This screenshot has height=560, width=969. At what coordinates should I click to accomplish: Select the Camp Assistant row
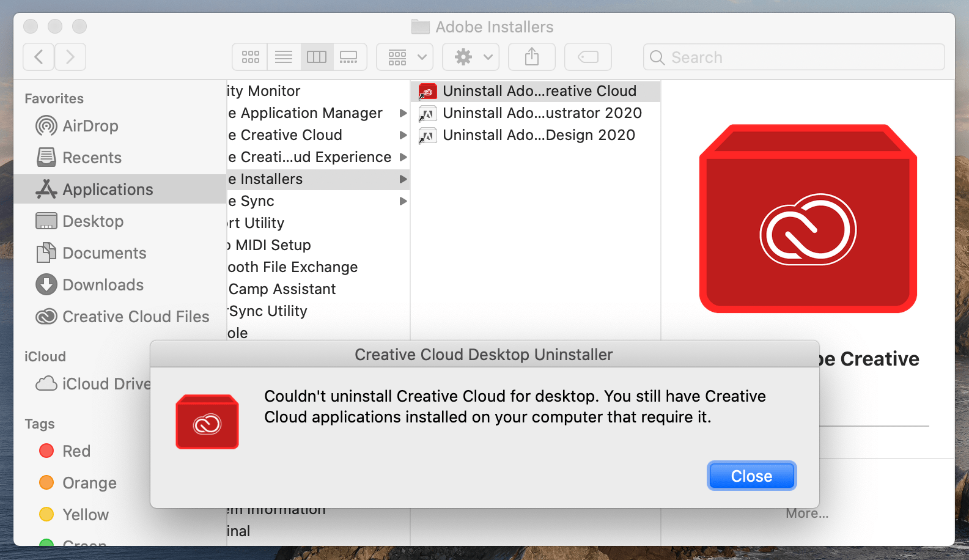[318, 289]
